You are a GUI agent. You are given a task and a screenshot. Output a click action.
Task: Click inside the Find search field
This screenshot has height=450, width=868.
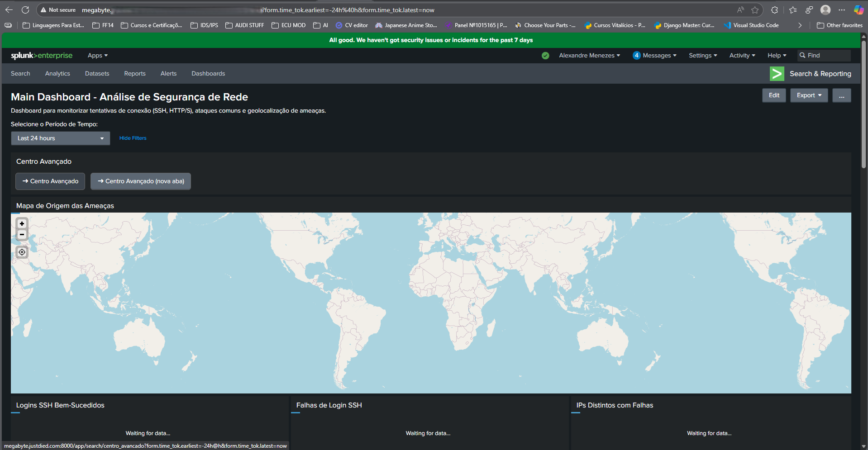pyautogui.click(x=824, y=55)
